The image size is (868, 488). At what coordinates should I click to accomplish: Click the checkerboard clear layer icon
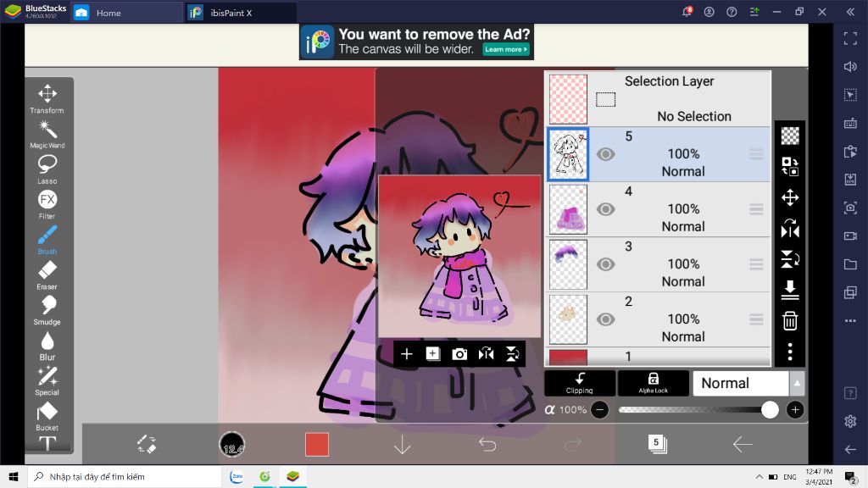[x=790, y=136]
